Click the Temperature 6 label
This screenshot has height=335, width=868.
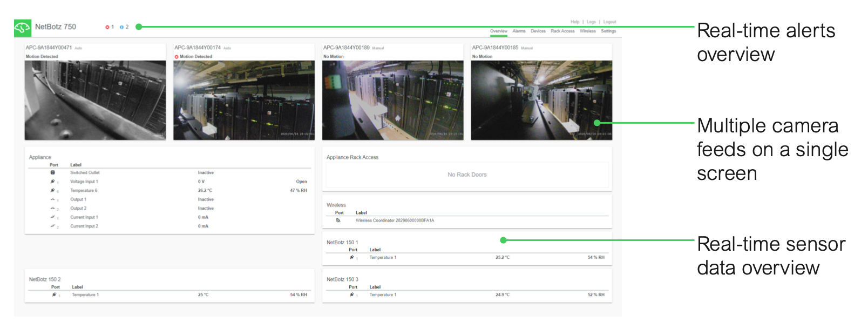pyautogui.click(x=84, y=191)
